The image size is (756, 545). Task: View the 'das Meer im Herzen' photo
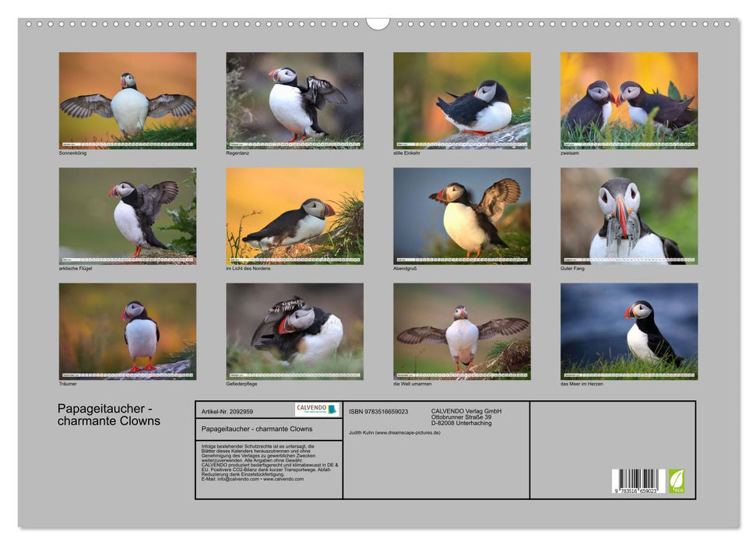[626, 331]
